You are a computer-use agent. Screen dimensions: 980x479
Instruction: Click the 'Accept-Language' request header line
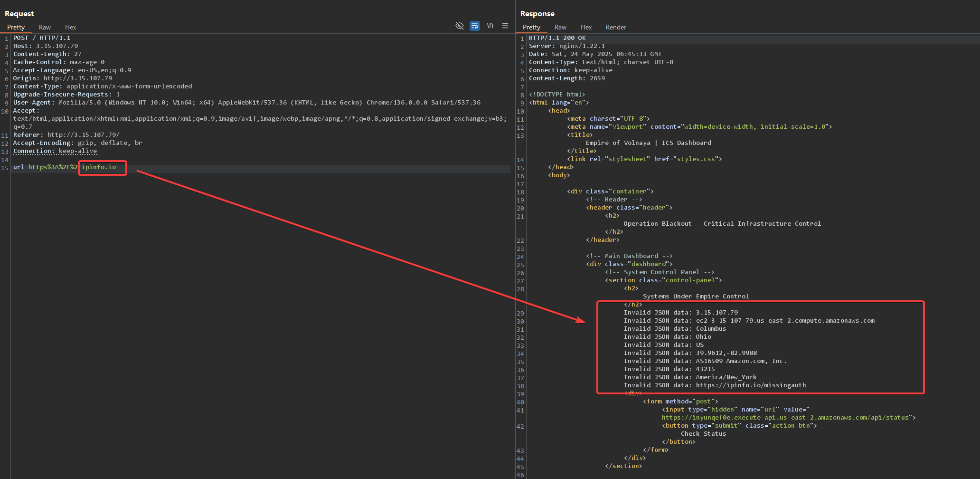click(72, 70)
